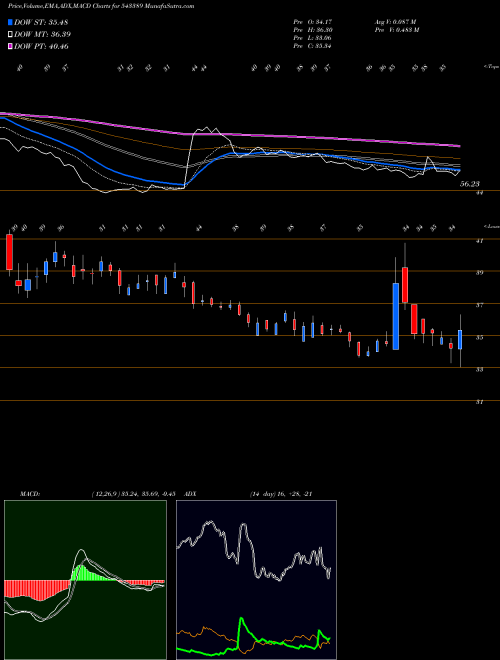Click the 'Pre V: 0.483 M' volume text

(396, 30)
